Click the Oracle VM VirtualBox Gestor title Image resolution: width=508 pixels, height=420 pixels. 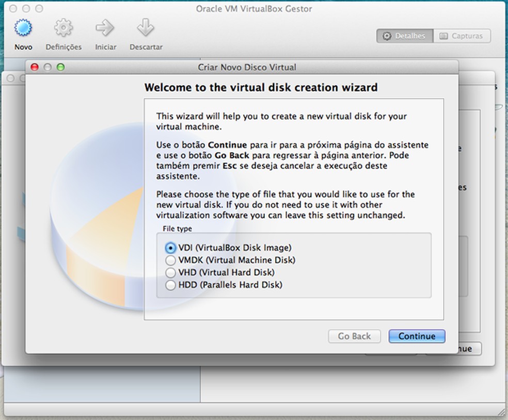tap(254, 9)
